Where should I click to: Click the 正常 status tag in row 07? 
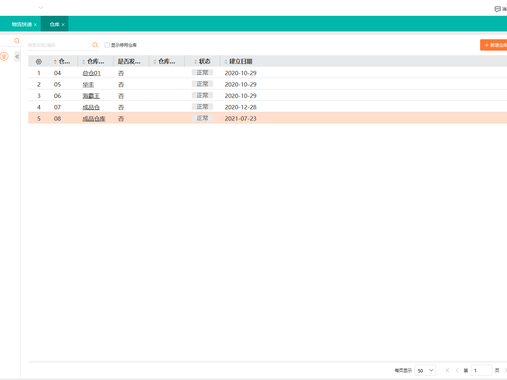(202, 107)
